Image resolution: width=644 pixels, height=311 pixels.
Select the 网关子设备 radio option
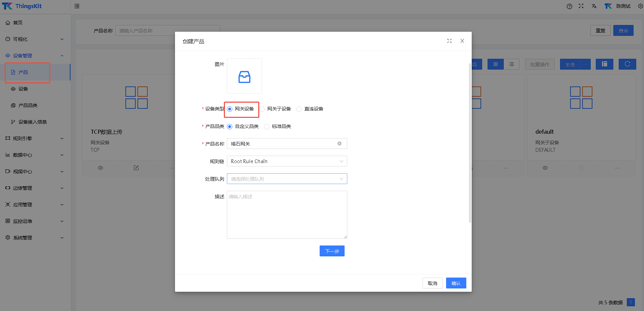[x=262, y=109]
